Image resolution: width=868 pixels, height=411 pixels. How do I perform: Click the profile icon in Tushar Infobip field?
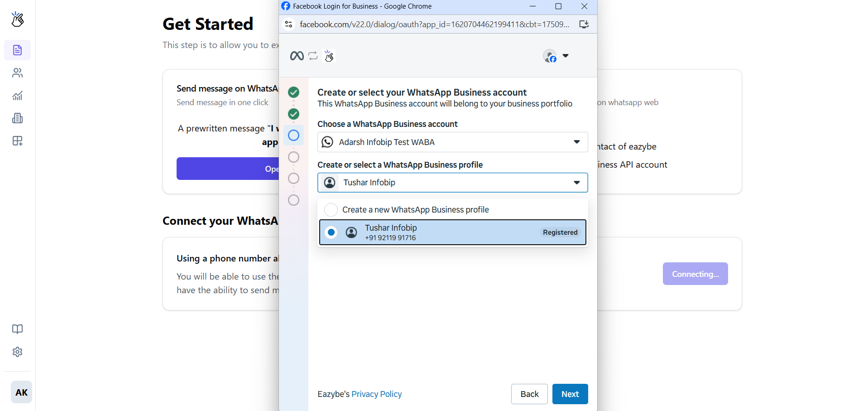tap(330, 183)
